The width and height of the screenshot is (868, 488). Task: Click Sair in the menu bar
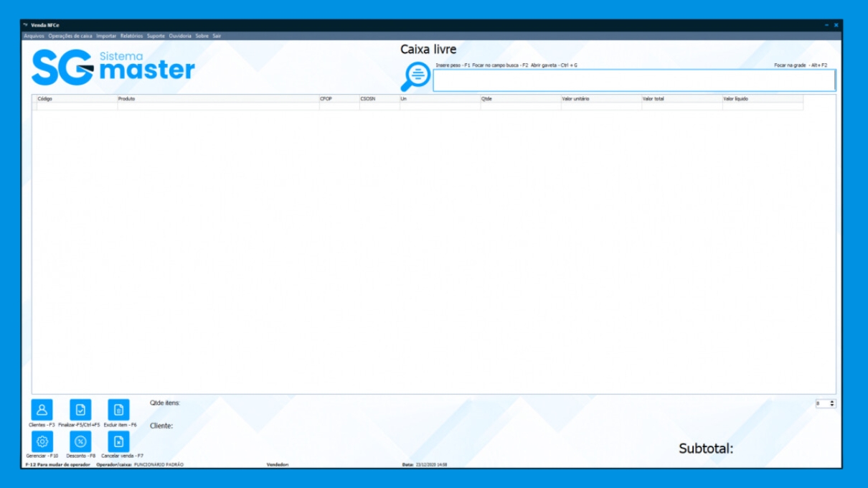coord(217,36)
